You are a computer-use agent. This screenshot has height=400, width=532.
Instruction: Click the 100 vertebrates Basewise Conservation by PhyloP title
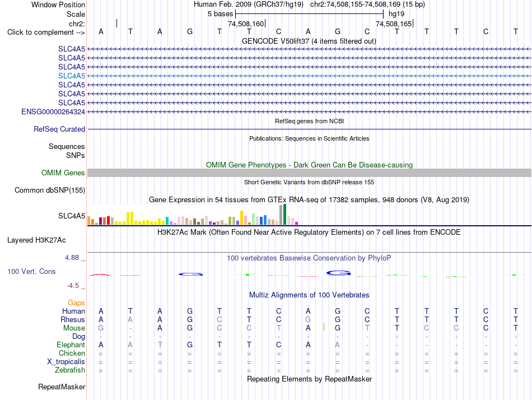pos(309,258)
